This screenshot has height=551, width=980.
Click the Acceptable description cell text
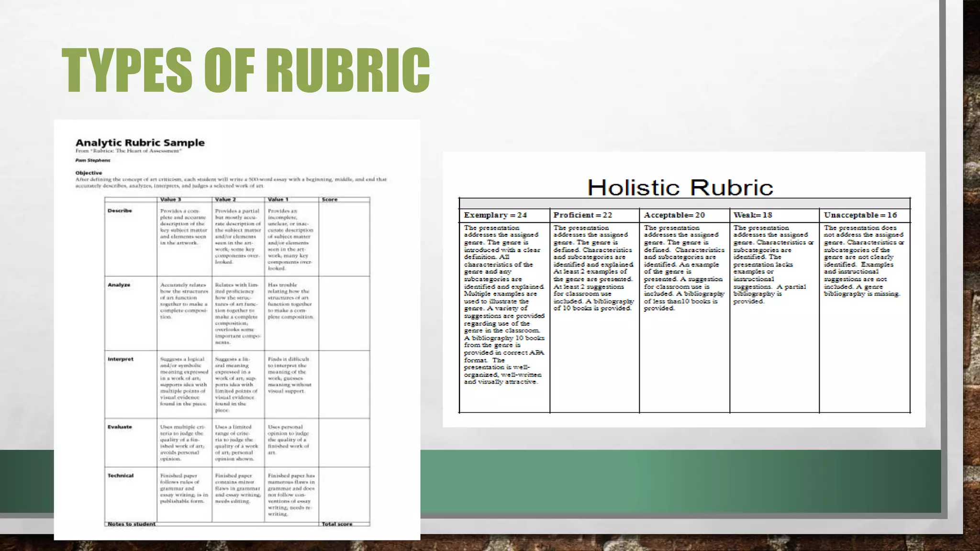(684, 268)
